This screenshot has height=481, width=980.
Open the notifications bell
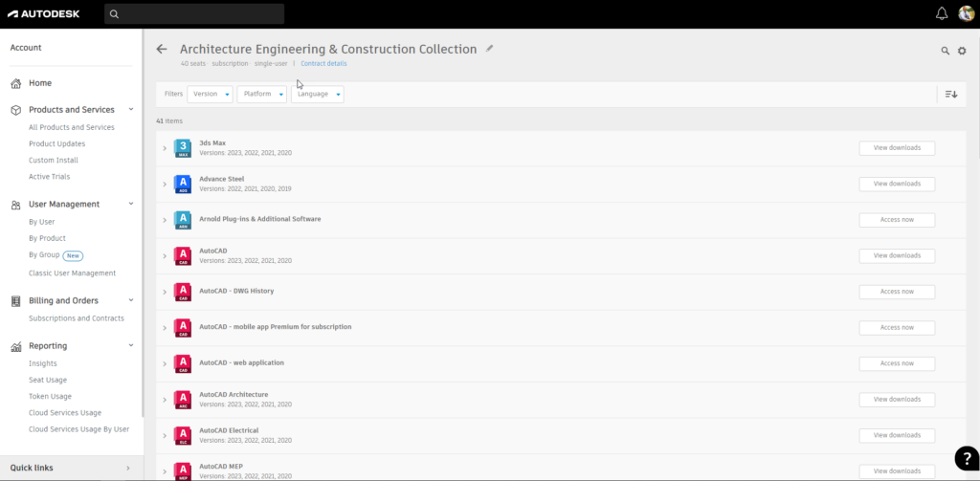[942, 13]
